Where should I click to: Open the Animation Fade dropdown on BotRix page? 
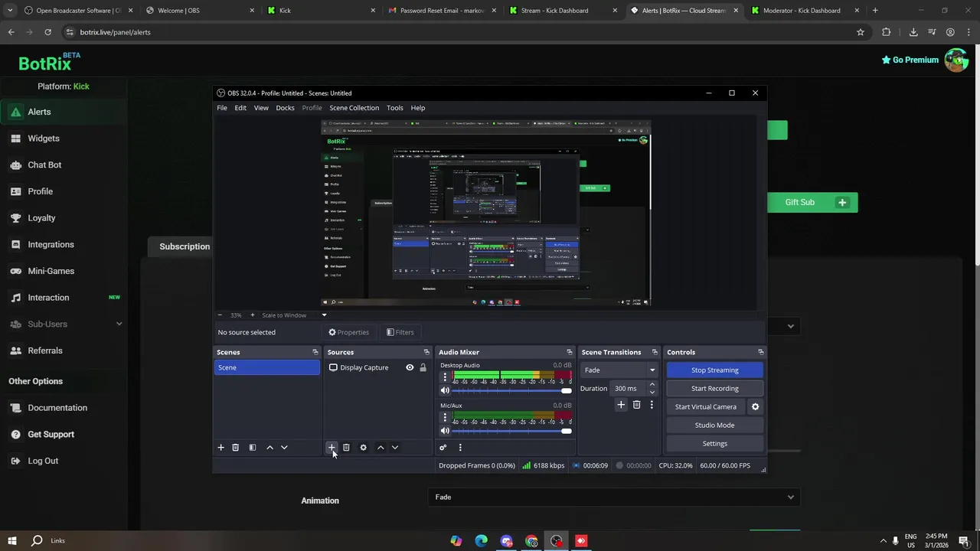click(x=612, y=497)
